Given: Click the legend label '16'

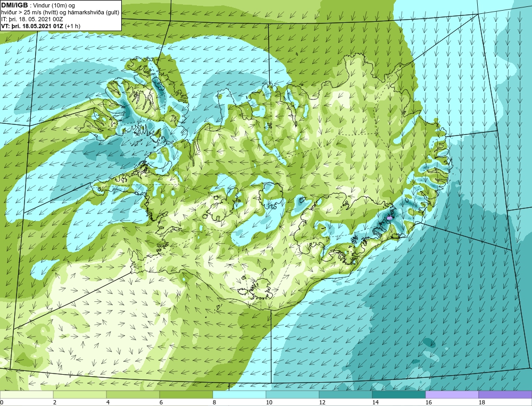Looking at the screenshot, I should click(x=429, y=402).
